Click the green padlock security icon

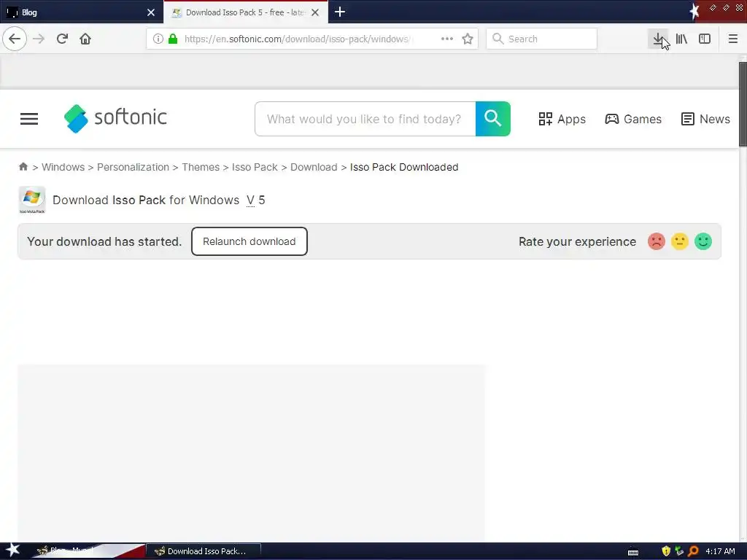pos(173,39)
